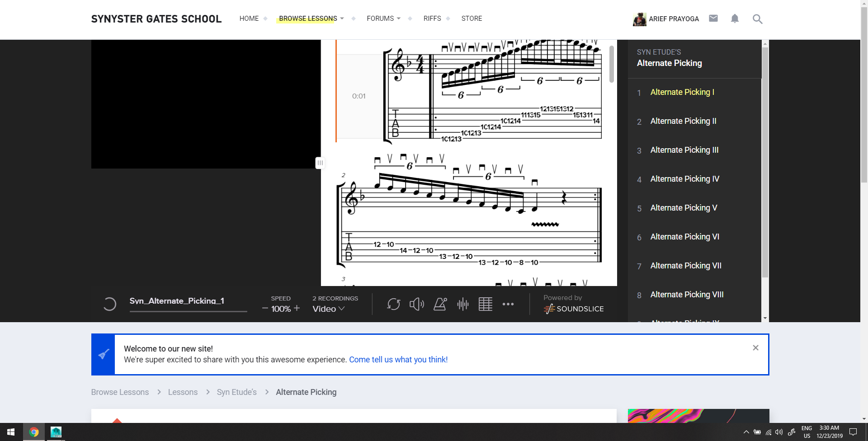Image resolution: width=868 pixels, height=441 pixels.
Task: Toggle loop playback icon in player
Action: click(x=393, y=305)
